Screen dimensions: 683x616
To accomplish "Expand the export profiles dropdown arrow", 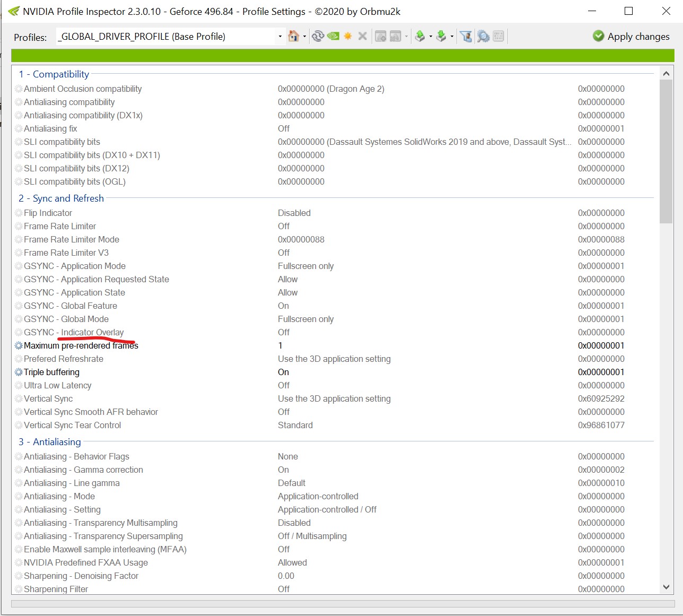I will [431, 37].
